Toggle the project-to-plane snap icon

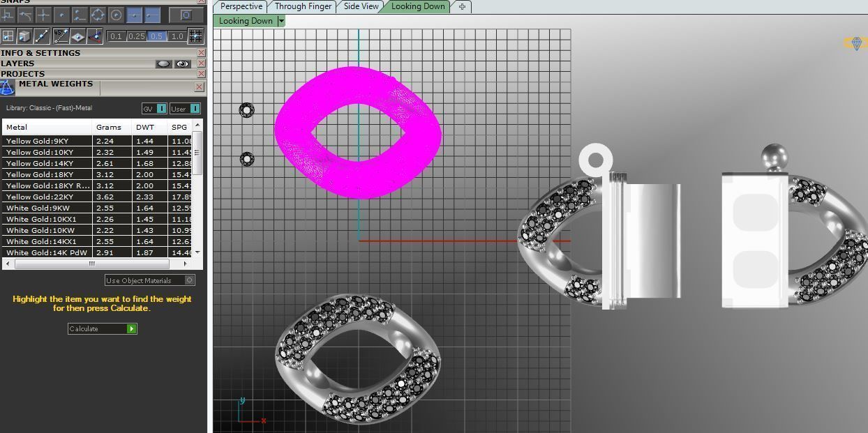[x=96, y=36]
